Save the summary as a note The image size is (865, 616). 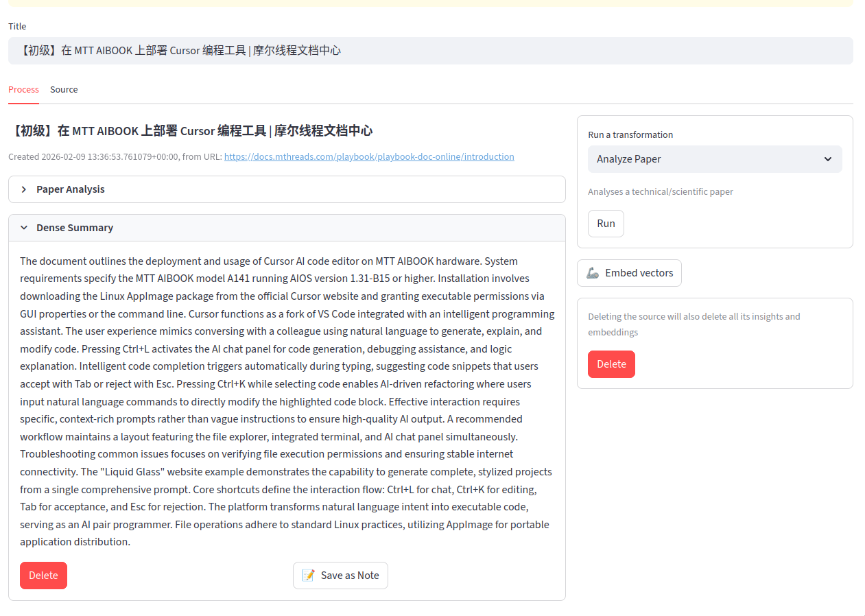[340, 576]
